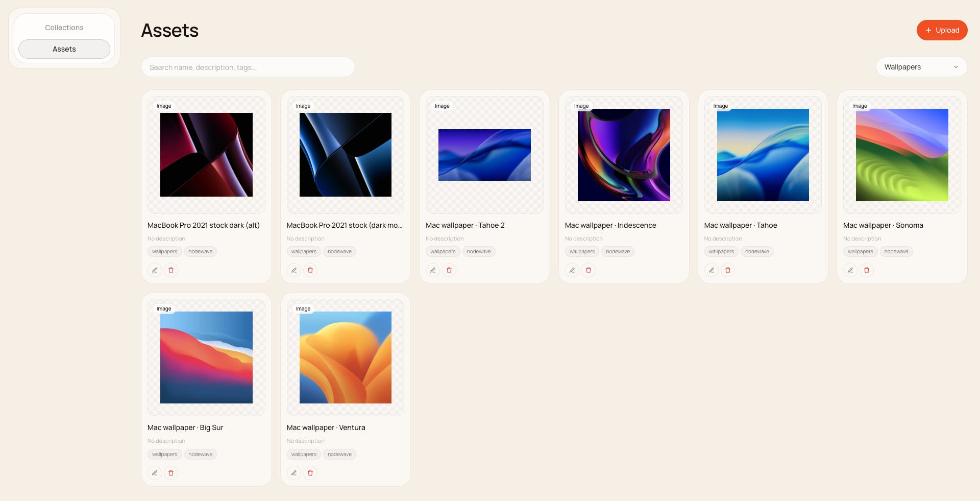Focus the search name, description, tags field
The image size is (980, 501).
click(x=248, y=67)
